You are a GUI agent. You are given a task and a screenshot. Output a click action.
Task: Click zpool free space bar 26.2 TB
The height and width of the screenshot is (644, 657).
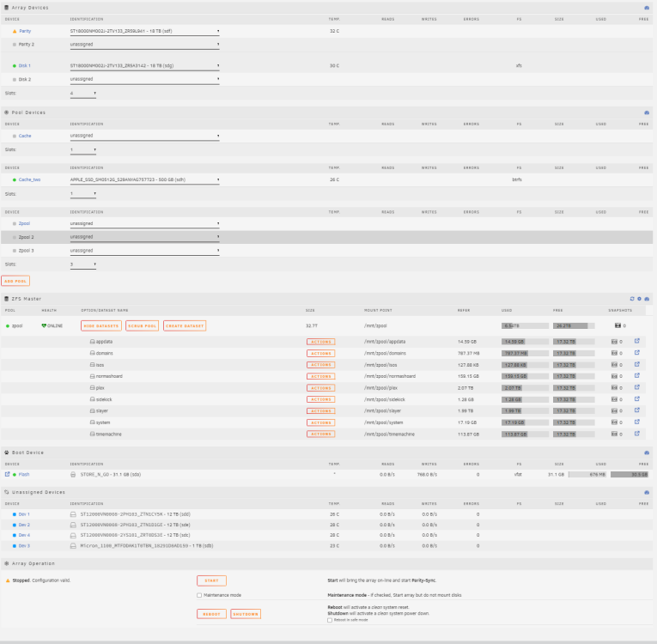point(574,325)
